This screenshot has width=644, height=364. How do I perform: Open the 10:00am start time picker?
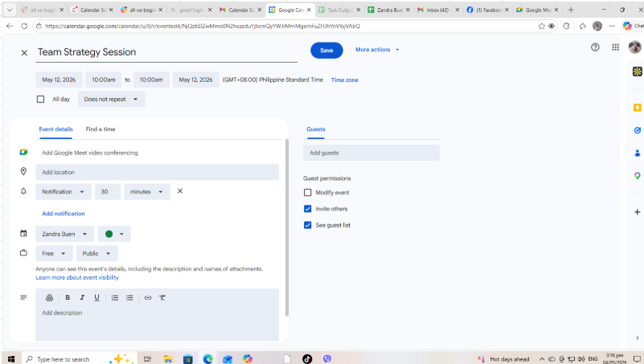point(104,80)
